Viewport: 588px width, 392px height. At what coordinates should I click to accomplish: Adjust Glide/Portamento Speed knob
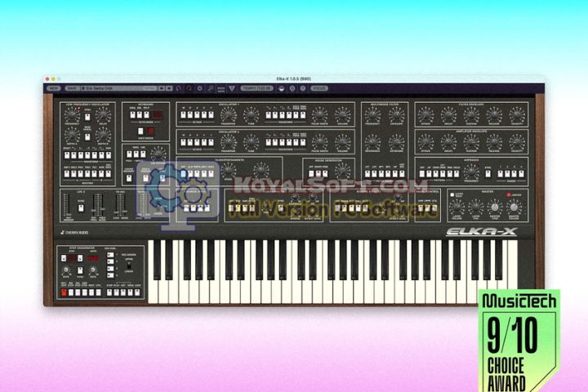click(228, 171)
